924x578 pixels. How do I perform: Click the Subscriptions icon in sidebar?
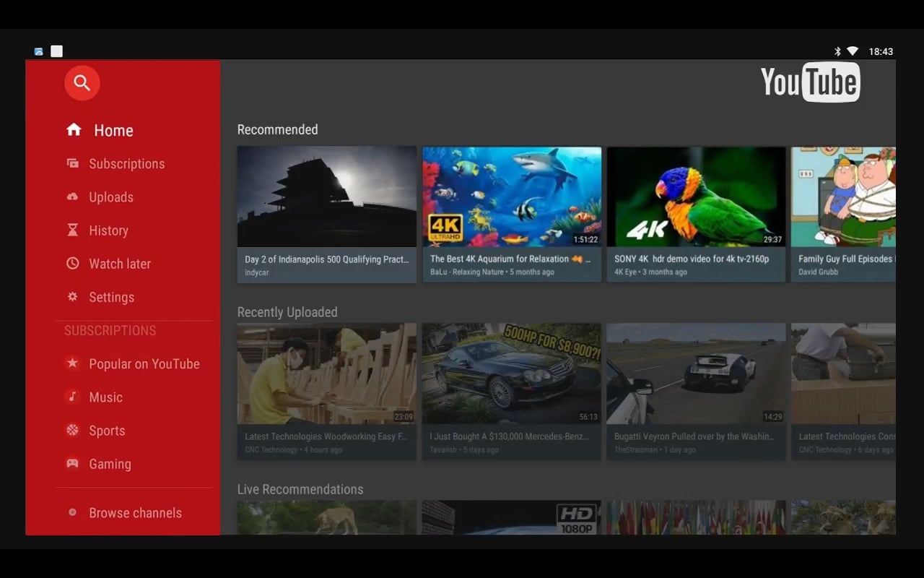pos(72,163)
